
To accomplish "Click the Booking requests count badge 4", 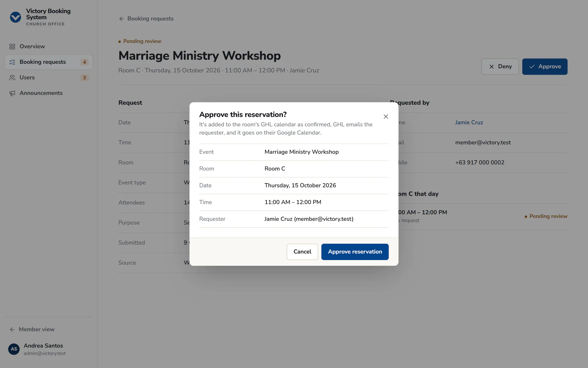I will point(85,62).
